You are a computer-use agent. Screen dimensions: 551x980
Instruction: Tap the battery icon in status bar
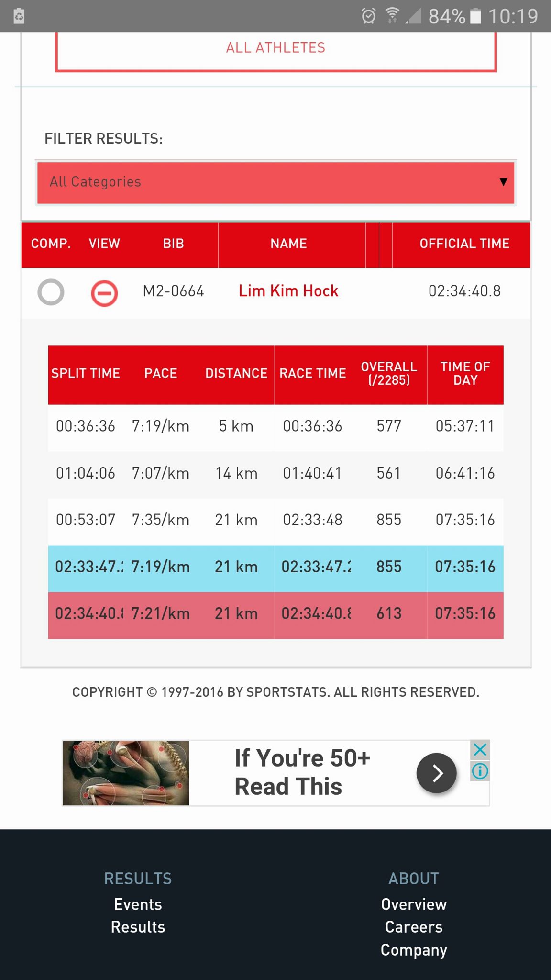(x=475, y=16)
